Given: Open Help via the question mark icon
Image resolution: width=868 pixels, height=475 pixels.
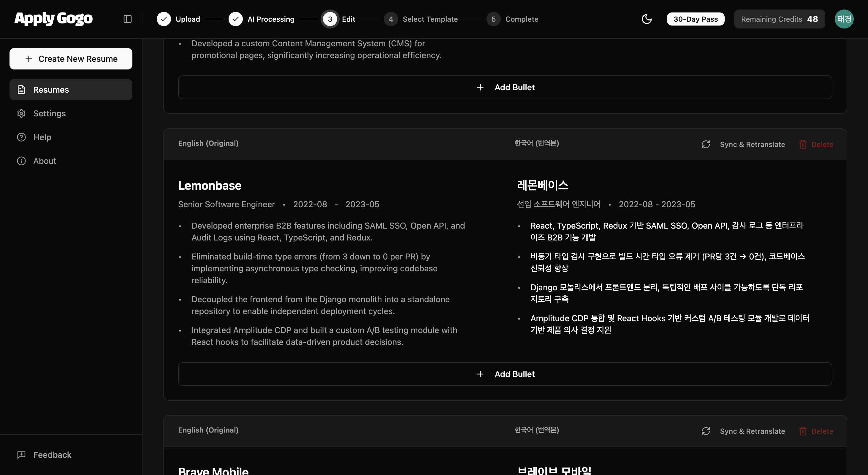Looking at the screenshot, I should tap(21, 137).
